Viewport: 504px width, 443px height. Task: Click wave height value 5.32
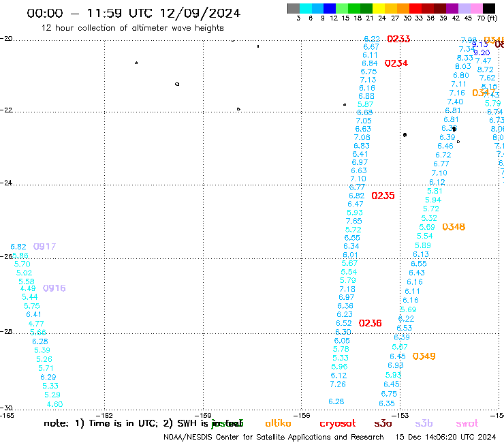pos(429,219)
